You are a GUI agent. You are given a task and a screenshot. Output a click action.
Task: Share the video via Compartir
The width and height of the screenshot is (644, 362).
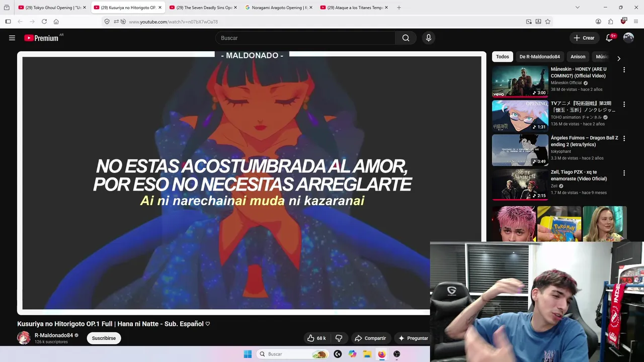[370, 338]
